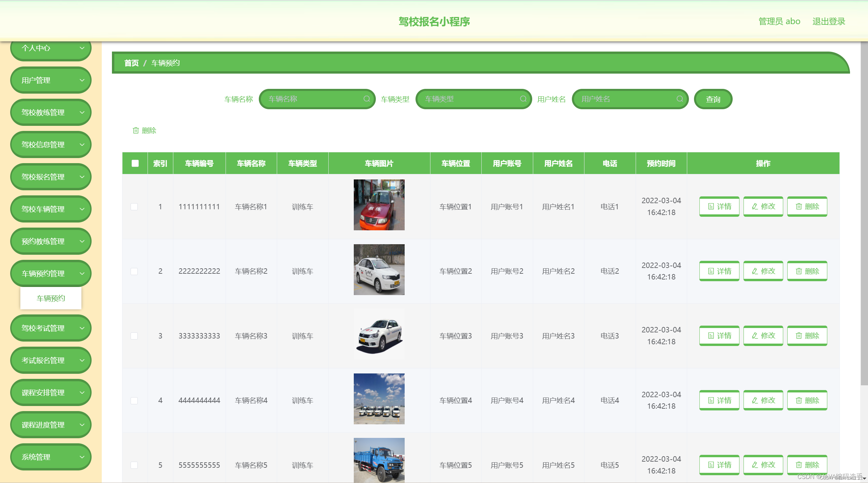Open 考试报名管理 menu

(x=51, y=360)
